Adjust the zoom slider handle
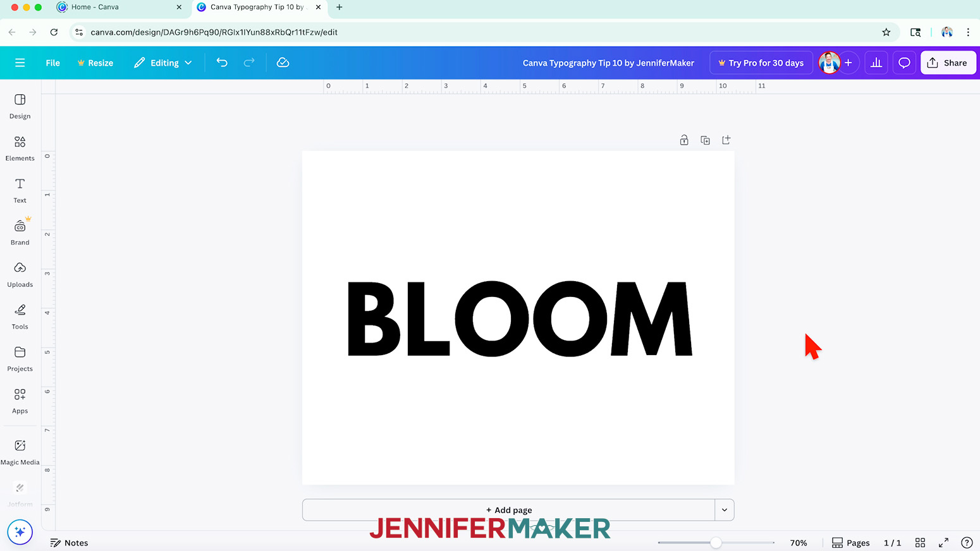This screenshot has height=551, width=980. pos(716,543)
